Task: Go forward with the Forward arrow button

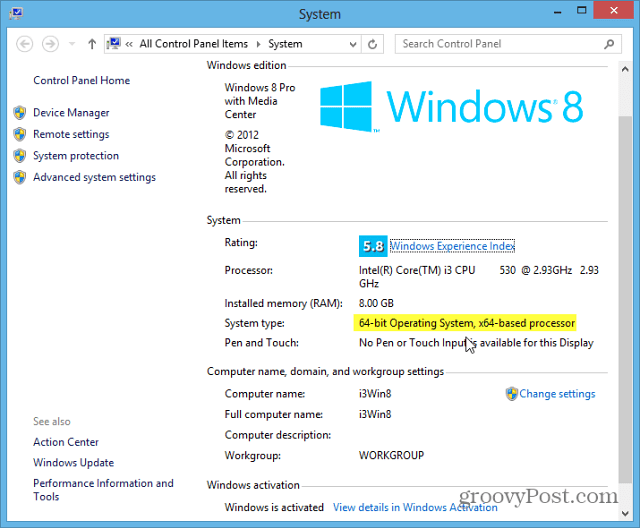Action: click(50, 44)
